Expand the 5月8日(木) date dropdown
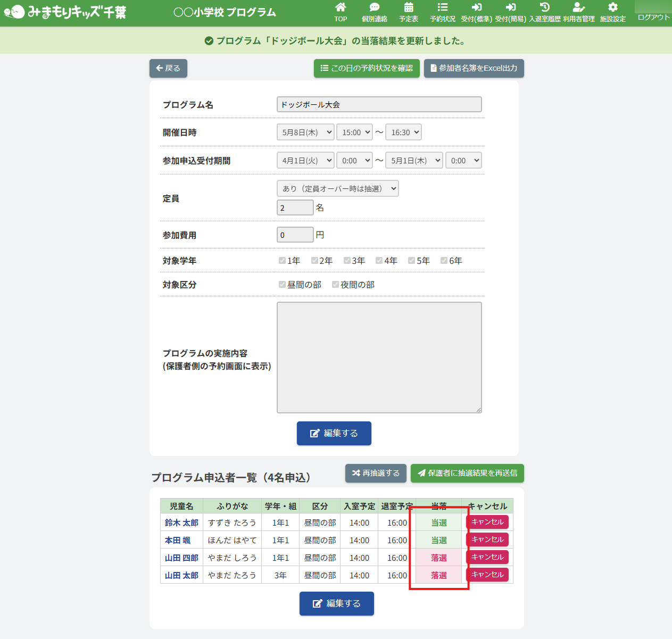672x639 pixels. pos(305,132)
